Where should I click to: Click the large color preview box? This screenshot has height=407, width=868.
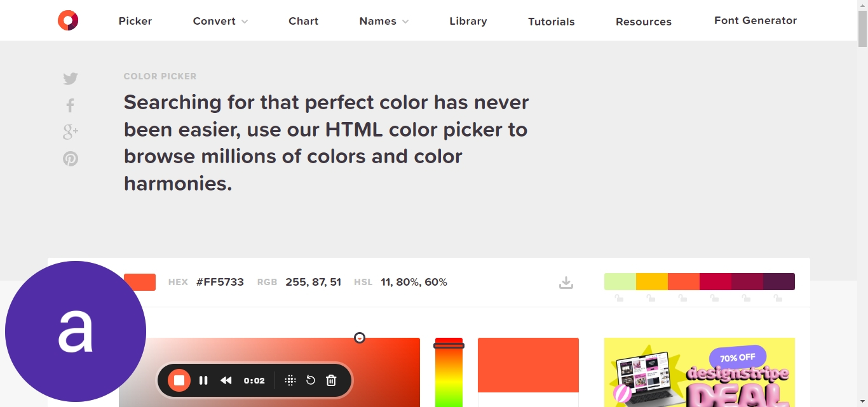click(x=528, y=365)
